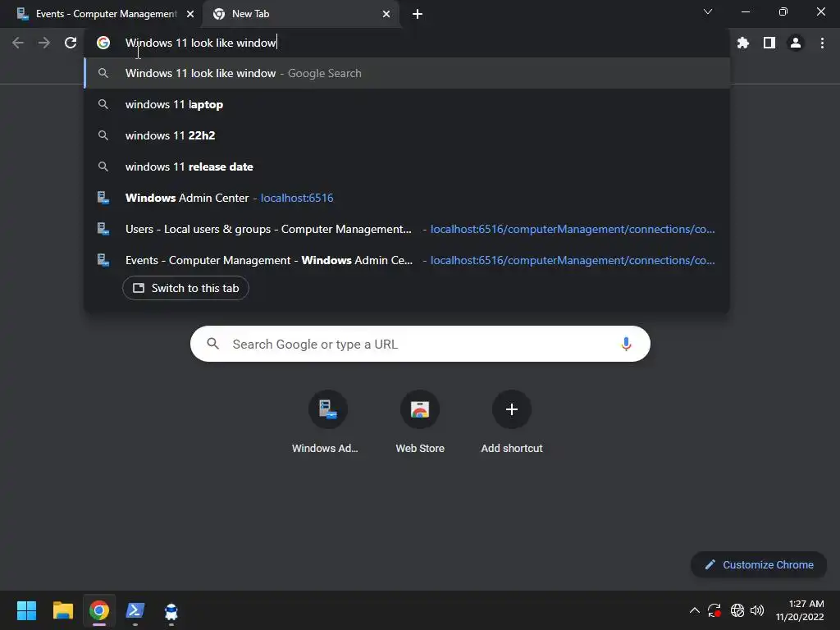Click the volume speaker tray icon
Viewport: 840px width, 630px height.
[x=757, y=610]
